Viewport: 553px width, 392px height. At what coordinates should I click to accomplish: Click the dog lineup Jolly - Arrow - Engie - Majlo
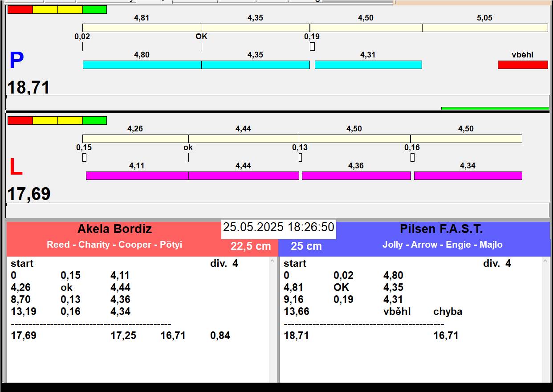pyautogui.click(x=443, y=245)
